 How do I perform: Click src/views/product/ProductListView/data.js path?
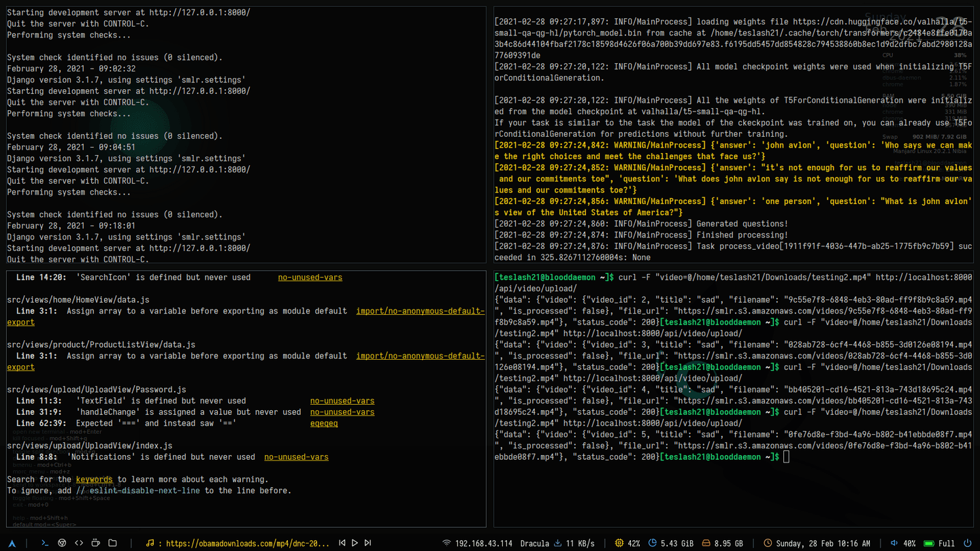(x=101, y=345)
